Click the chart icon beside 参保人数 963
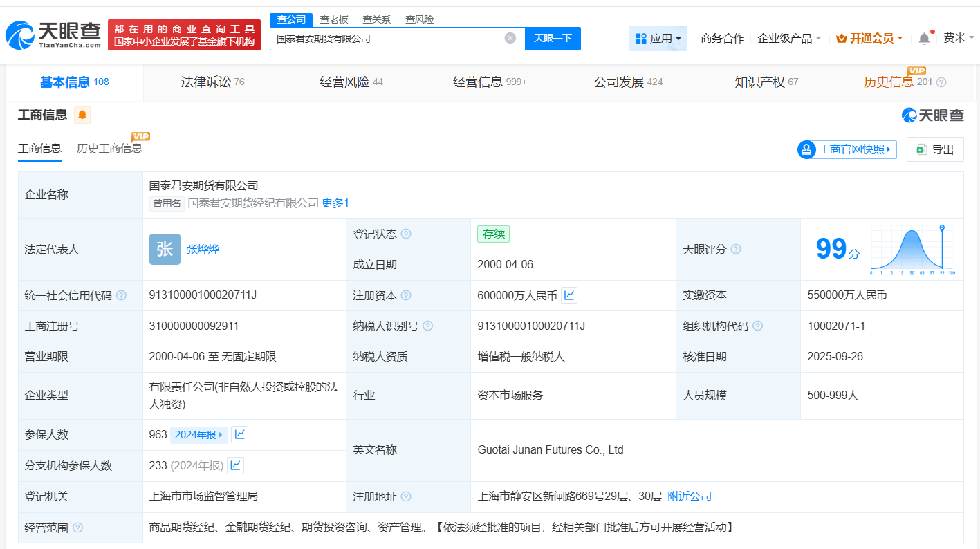This screenshot has height=549, width=980. click(241, 434)
